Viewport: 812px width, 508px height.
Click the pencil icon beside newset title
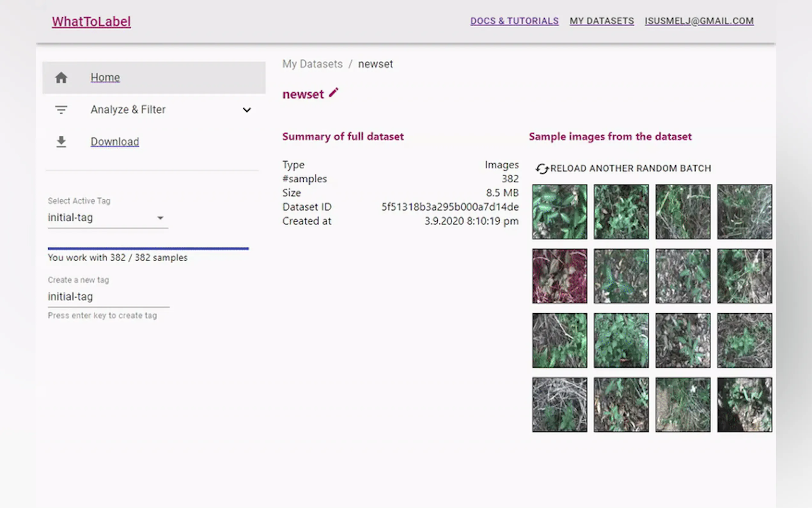coord(333,92)
